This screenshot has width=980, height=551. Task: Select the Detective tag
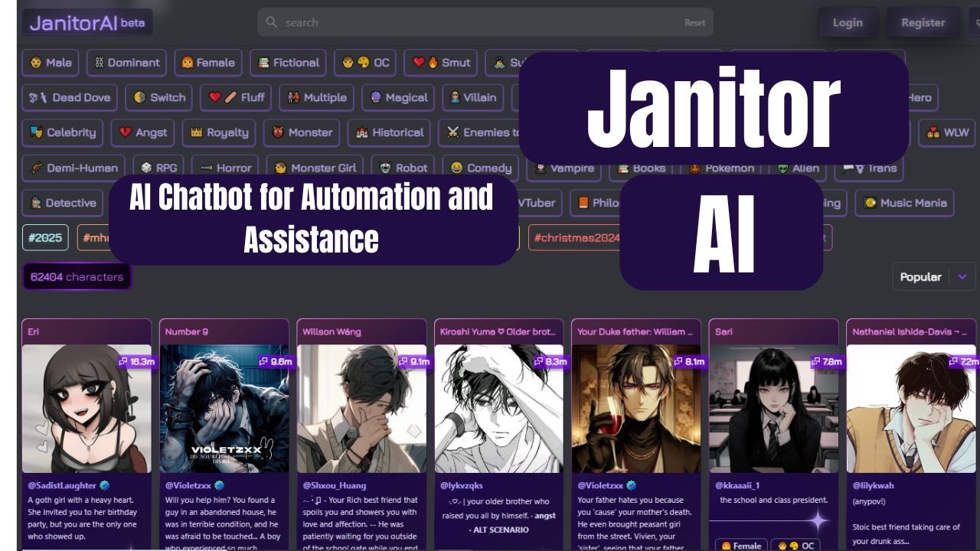63,203
